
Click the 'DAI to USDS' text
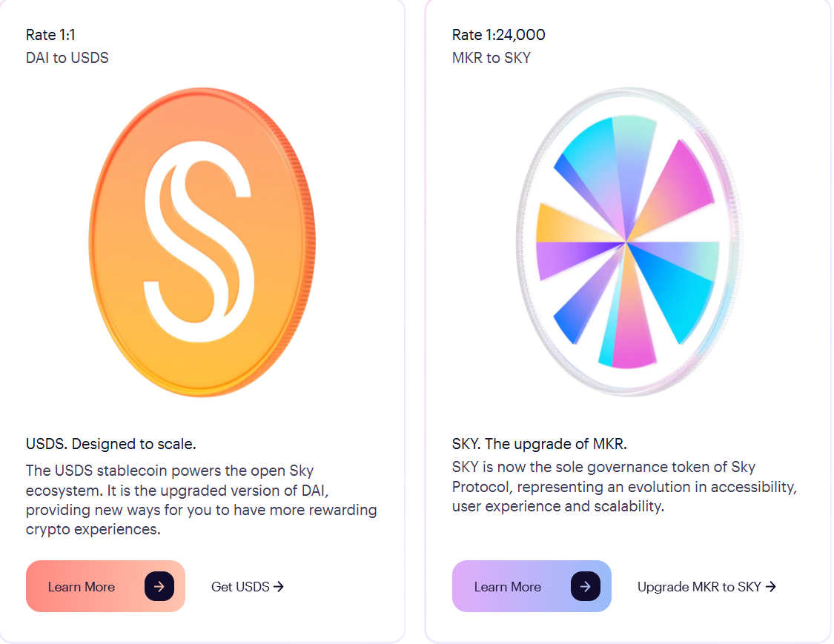[x=67, y=58]
